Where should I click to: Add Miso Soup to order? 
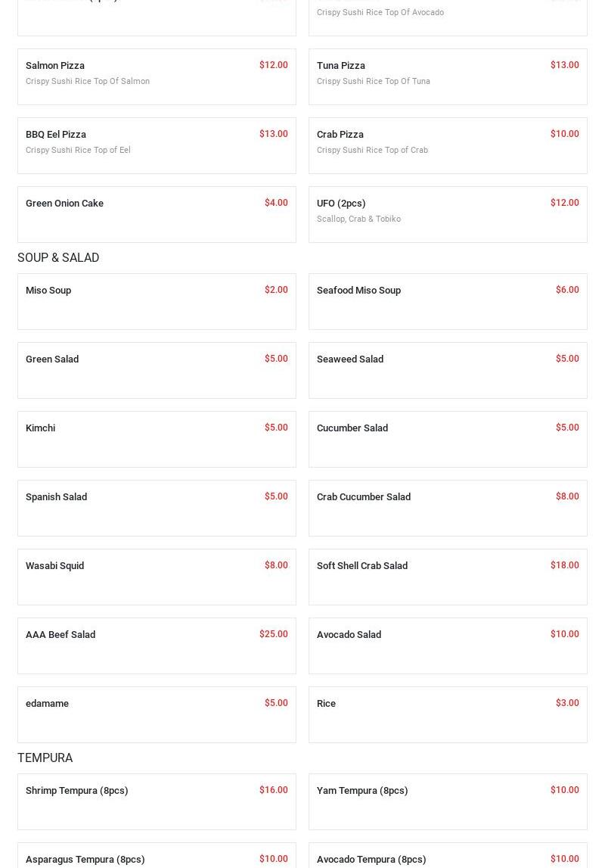point(157,301)
